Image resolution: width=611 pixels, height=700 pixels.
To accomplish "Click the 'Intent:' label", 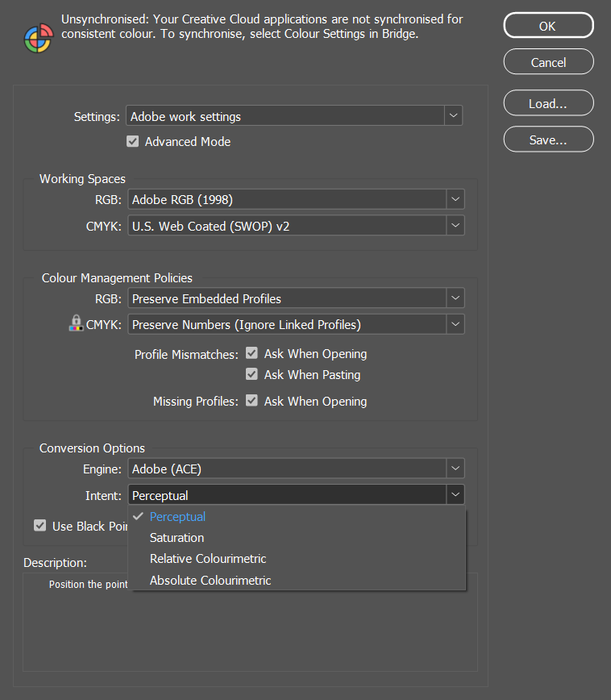I will click(103, 495).
